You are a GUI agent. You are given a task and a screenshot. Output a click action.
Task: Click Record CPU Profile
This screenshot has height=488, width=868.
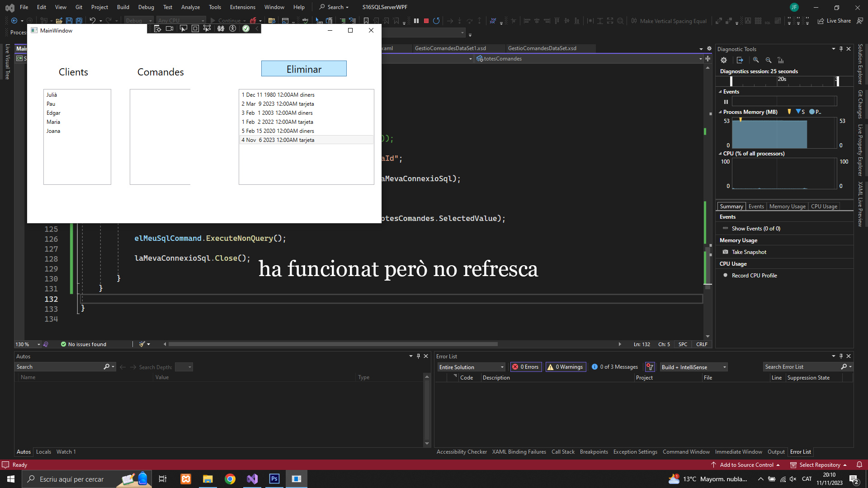[754, 276]
